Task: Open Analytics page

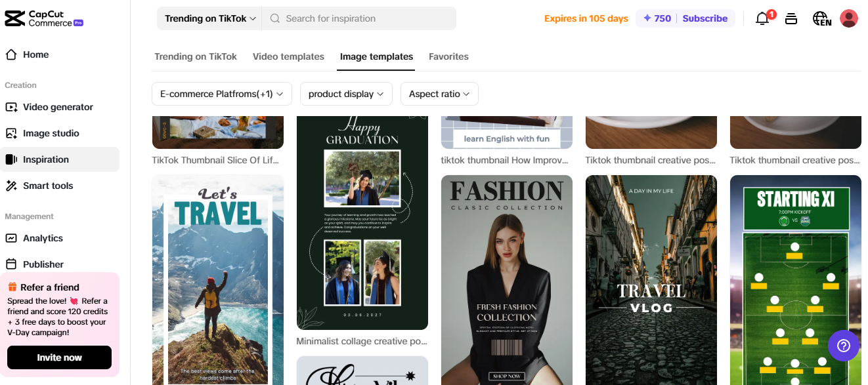Action: (60, 238)
